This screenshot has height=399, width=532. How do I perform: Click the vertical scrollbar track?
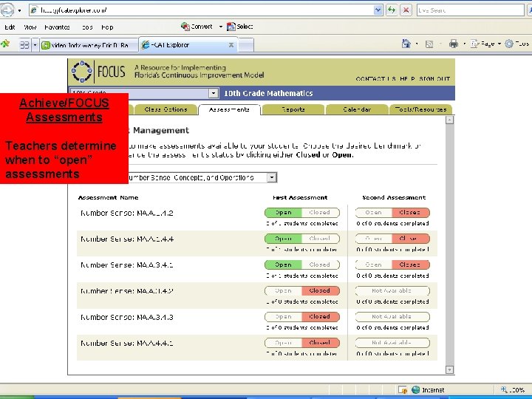pyautogui.click(x=449, y=245)
